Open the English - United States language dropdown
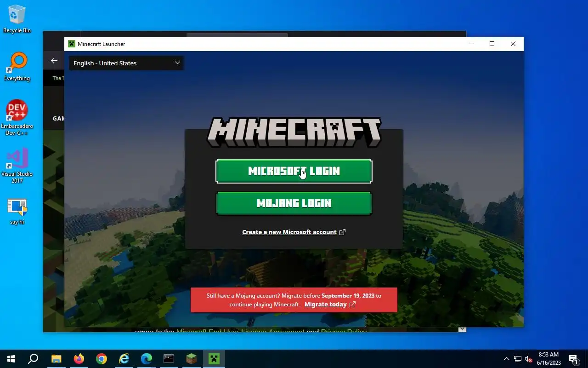Viewport: 588px width, 368px height. click(126, 63)
